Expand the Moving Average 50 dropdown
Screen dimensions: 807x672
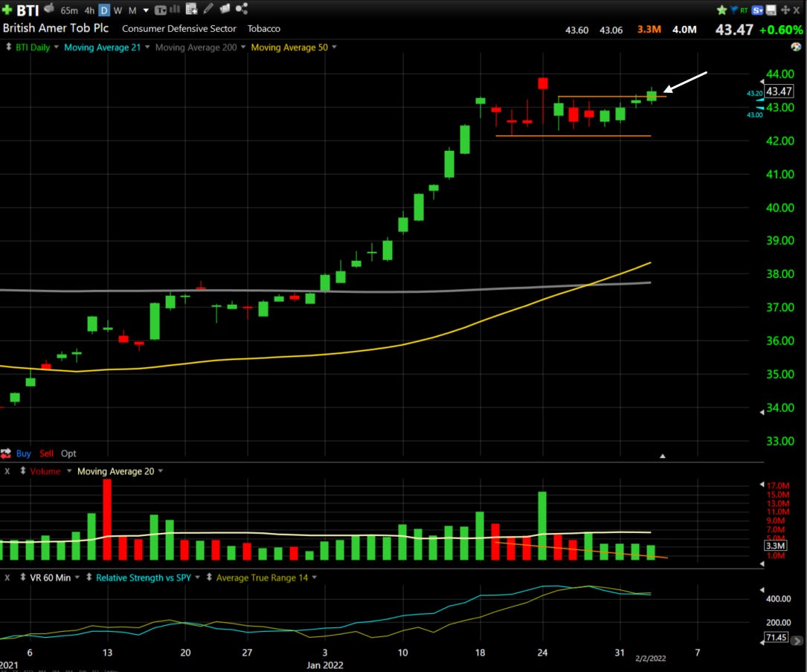(334, 47)
